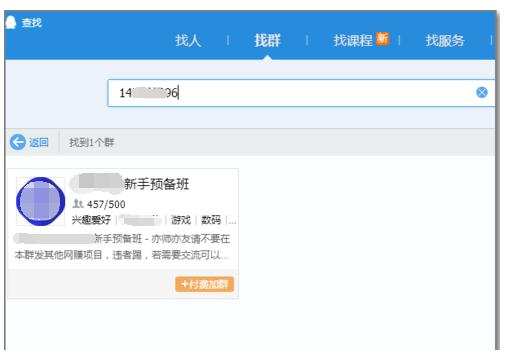
Task: Click the 找到1个群 result count text
Action: [x=91, y=143]
